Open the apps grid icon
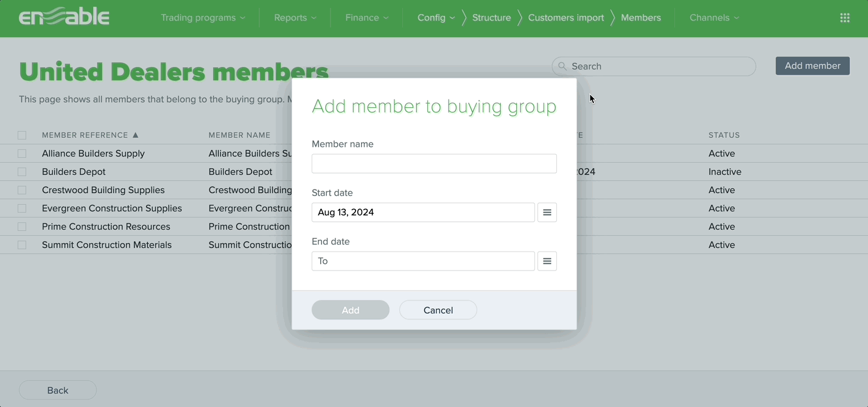The image size is (868, 407). [845, 18]
